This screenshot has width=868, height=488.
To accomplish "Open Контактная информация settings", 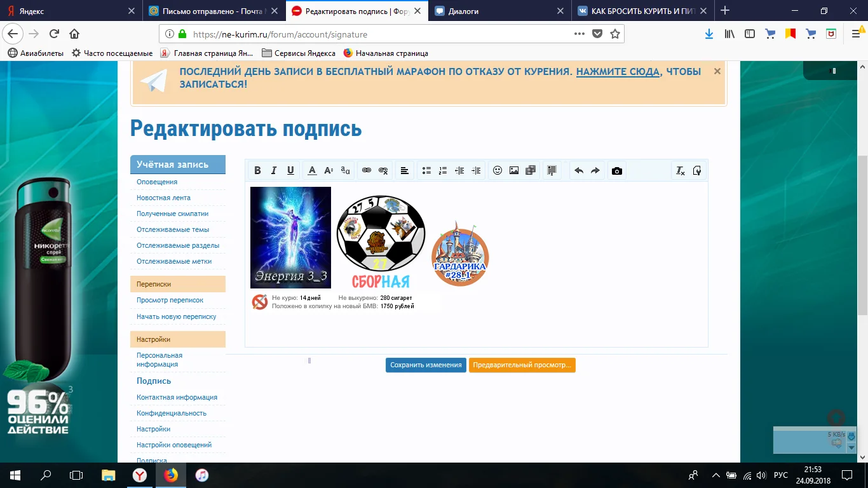I will point(177,397).
